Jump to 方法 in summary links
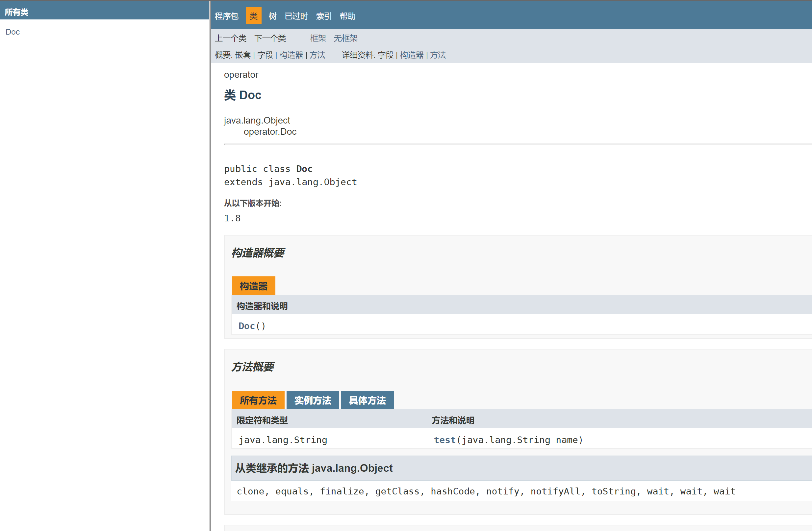Screen dimensions: 812x531 click(x=317, y=55)
